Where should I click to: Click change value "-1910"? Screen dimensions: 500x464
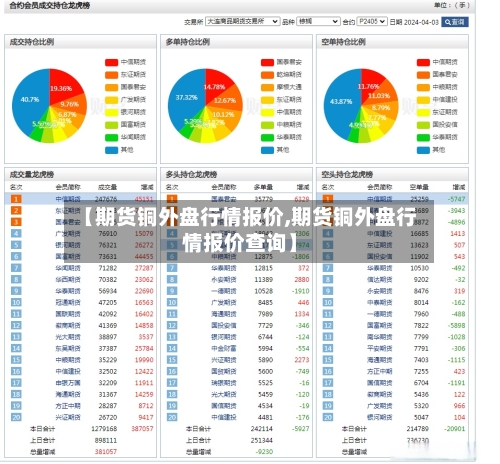click(x=301, y=291)
